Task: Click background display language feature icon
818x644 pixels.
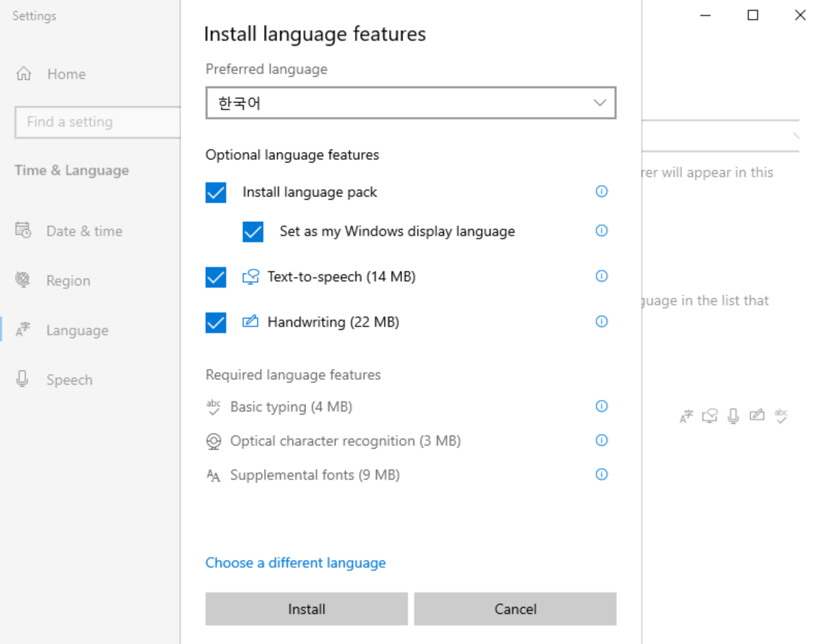Action: coord(686,416)
